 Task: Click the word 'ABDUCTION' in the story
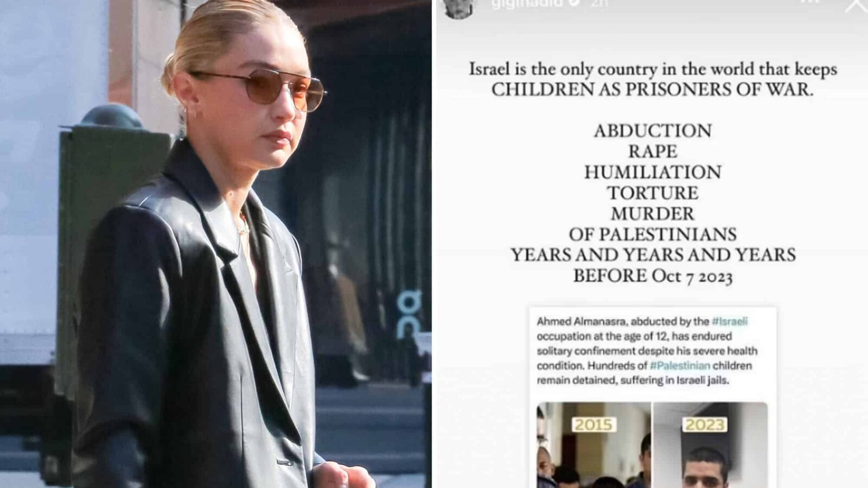click(653, 131)
